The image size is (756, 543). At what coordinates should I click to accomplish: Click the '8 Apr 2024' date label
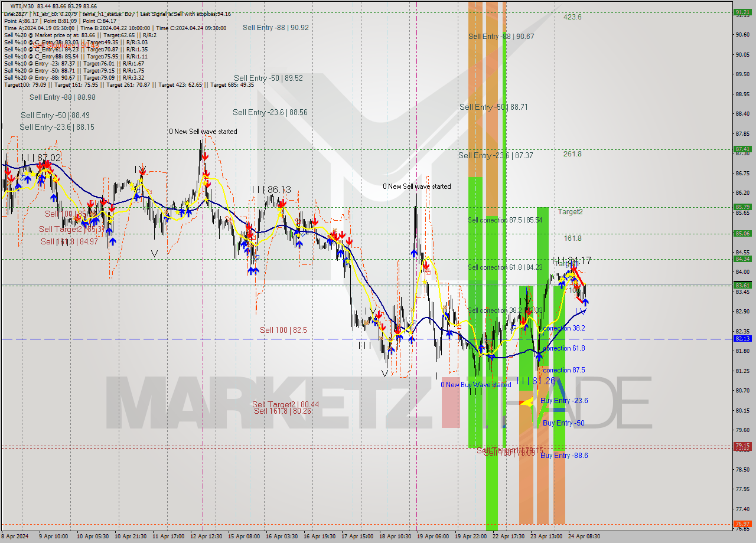pos(15,537)
